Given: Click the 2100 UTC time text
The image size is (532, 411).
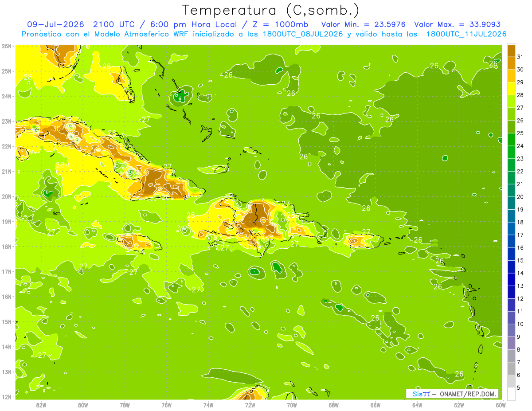Looking at the screenshot, I should click(x=114, y=25).
